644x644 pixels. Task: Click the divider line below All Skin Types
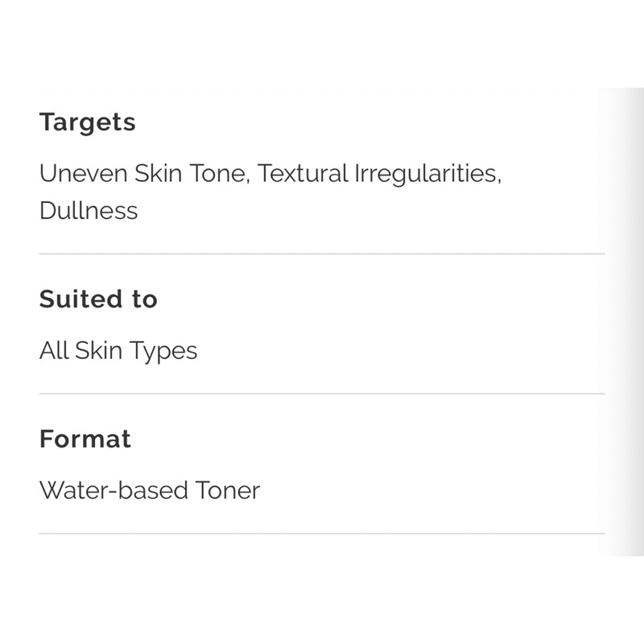tap(322, 394)
